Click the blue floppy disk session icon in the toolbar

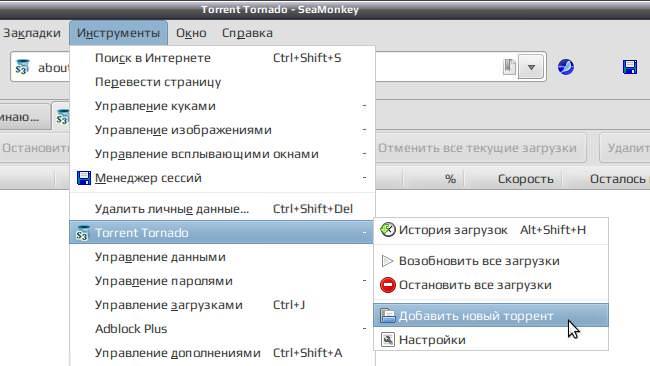[630, 67]
